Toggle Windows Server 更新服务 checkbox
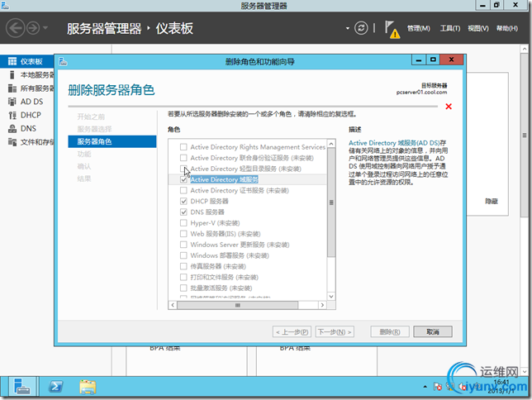The width and height of the screenshot is (532, 400). 183,245
